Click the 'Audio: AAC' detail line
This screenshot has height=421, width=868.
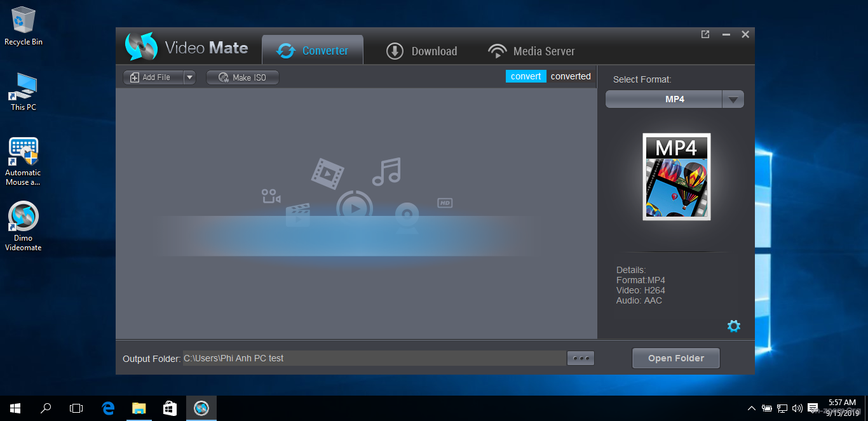(x=639, y=300)
